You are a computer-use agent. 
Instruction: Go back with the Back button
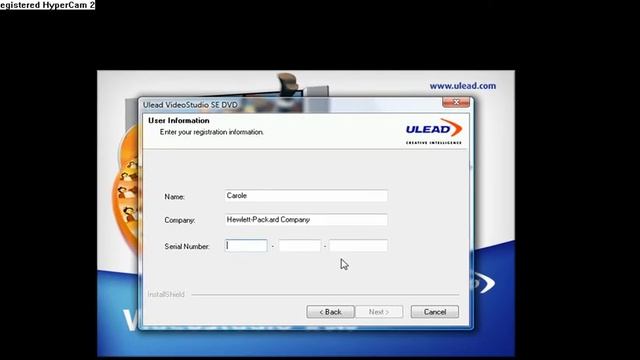point(330,312)
